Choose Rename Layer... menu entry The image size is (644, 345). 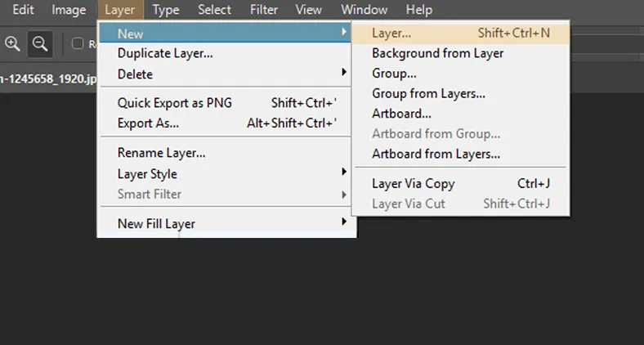coord(225,153)
